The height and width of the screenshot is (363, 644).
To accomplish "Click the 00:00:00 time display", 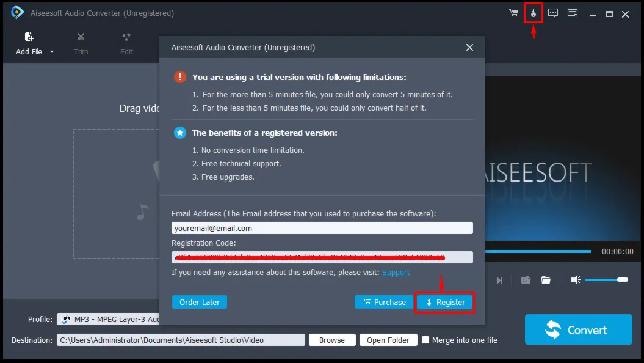I will (x=617, y=252).
